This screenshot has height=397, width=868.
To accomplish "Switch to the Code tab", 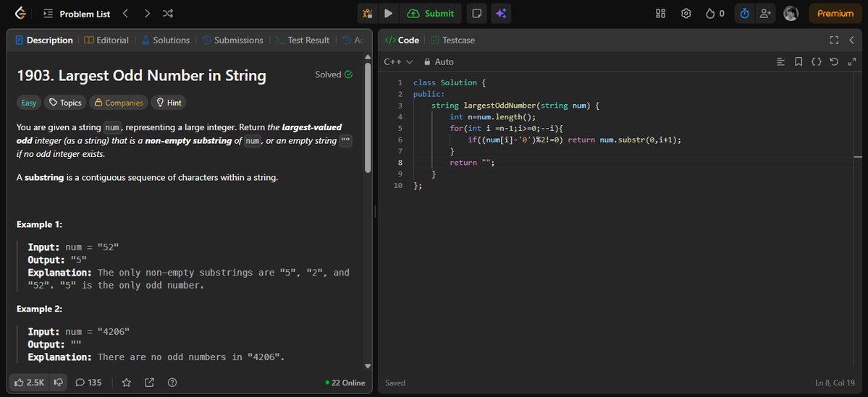I will 402,40.
